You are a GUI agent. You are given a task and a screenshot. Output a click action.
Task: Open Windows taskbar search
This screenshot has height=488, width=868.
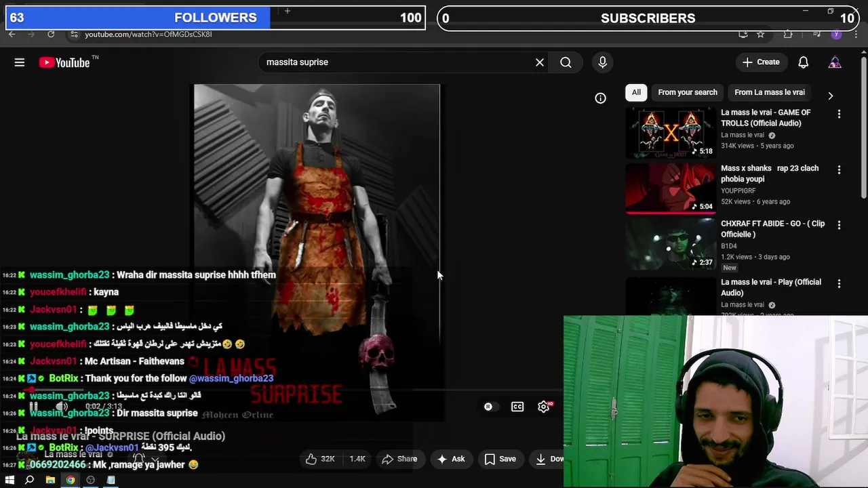pos(29,480)
